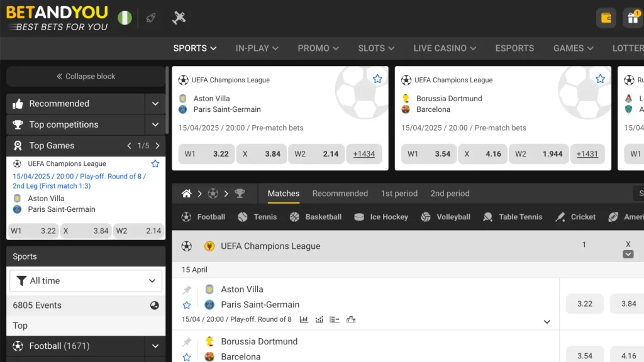644x362 pixels.
Task: Open the satellite icon in header
Action: pyautogui.click(x=179, y=18)
